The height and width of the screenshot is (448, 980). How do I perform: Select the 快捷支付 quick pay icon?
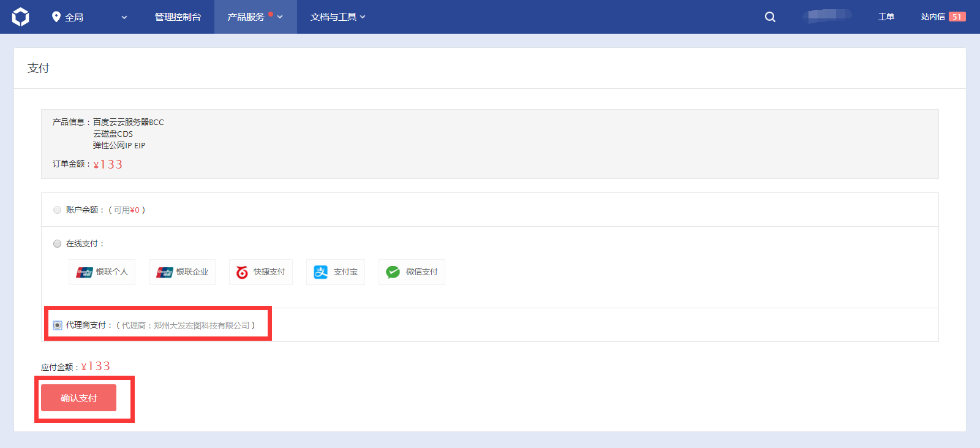coord(243,272)
